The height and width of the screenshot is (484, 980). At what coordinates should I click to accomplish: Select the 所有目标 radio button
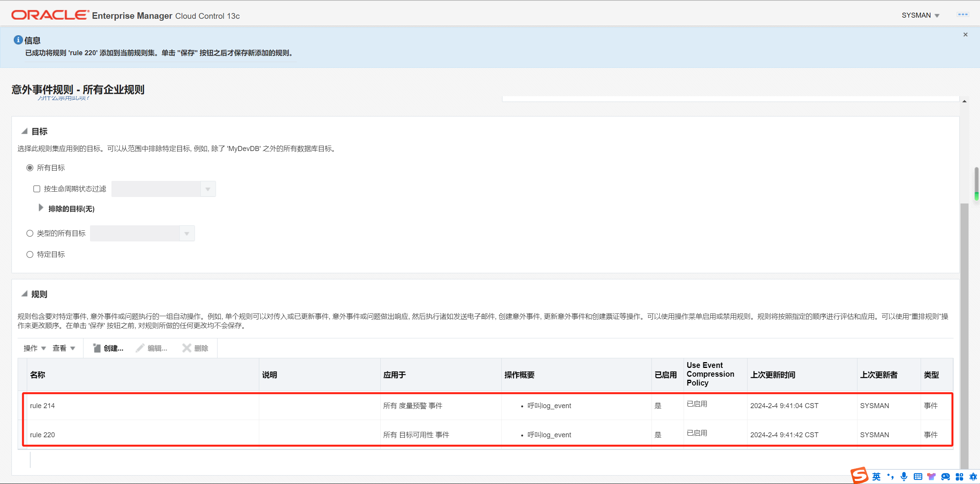(30, 168)
